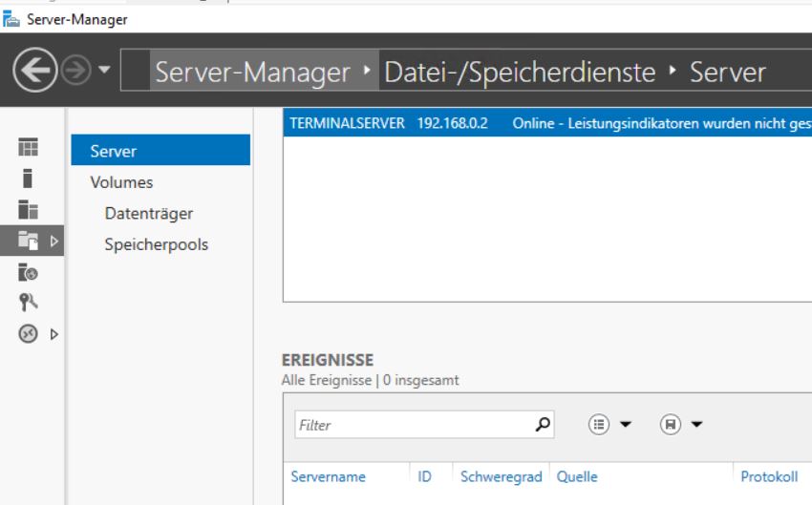812x505 pixels.
Task: Click Server-Manager in the breadcrumb
Action: pos(253,72)
